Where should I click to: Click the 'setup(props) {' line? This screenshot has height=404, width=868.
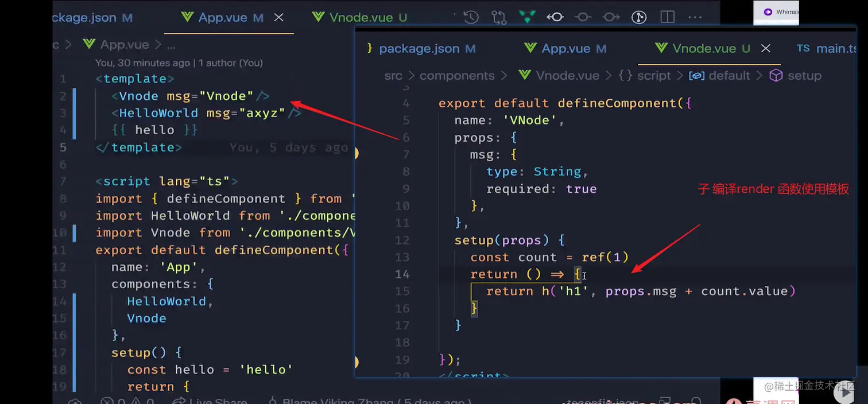click(510, 240)
